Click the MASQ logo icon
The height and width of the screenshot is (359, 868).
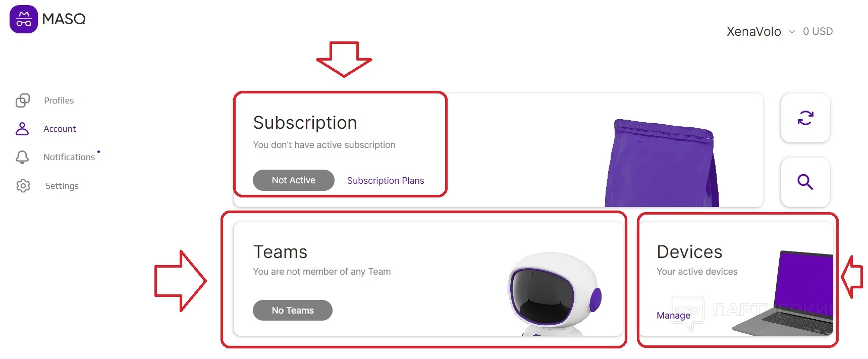(x=24, y=19)
